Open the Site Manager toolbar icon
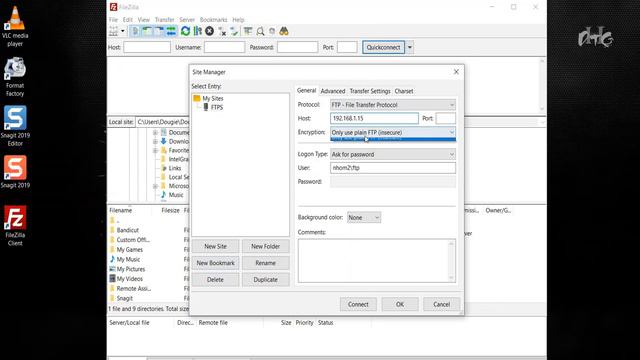Image resolution: width=640 pixels, height=360 pixels. click(113, 31)
